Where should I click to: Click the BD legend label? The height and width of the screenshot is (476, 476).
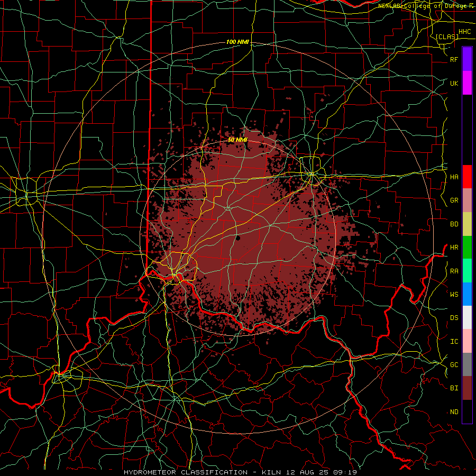(454, 224)
